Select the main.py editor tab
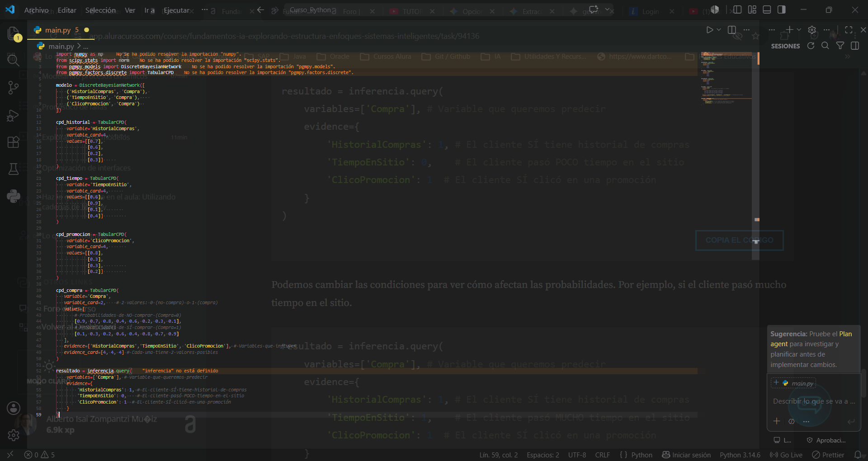Image resolution: width=868 pixels, height=461 pixels. point(61,30)
